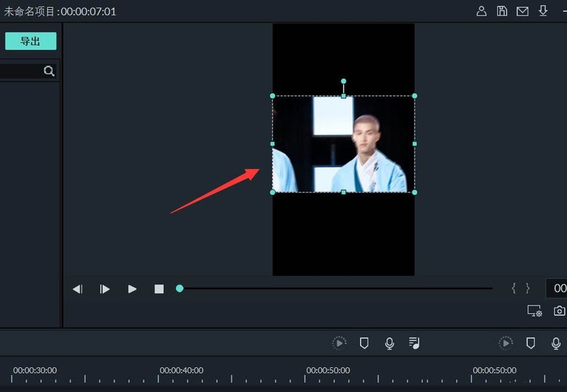Viewport: 567px width, 392px height.
Task: Play the video preview
Action: (132, 289)
